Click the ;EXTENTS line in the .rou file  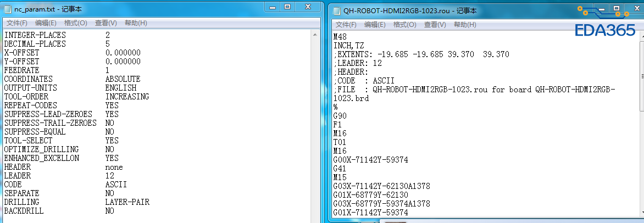pos(421,54)
